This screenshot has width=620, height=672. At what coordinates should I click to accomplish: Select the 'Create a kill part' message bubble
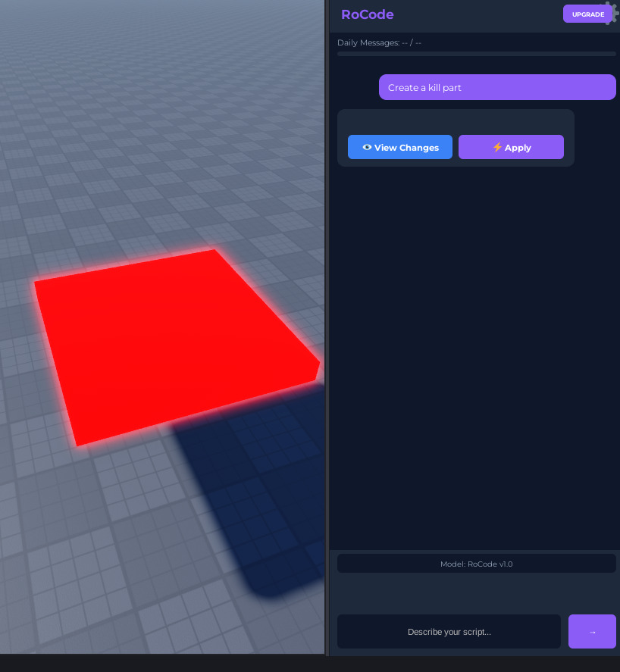click(x=497, y=87)
